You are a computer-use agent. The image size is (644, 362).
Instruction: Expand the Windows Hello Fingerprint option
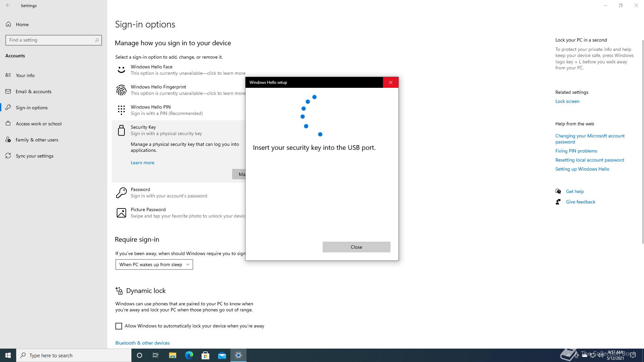179,90
